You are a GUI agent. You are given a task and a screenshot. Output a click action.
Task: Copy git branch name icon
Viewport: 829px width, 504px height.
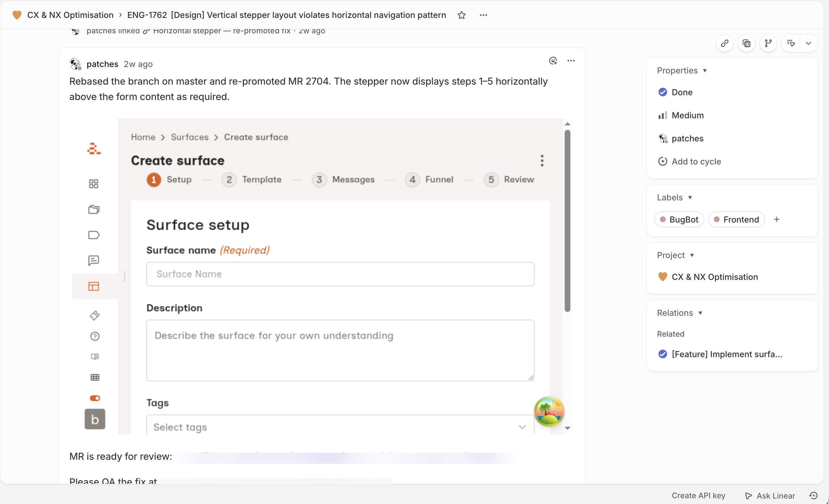pyautogui.click(x=768, y=43)
